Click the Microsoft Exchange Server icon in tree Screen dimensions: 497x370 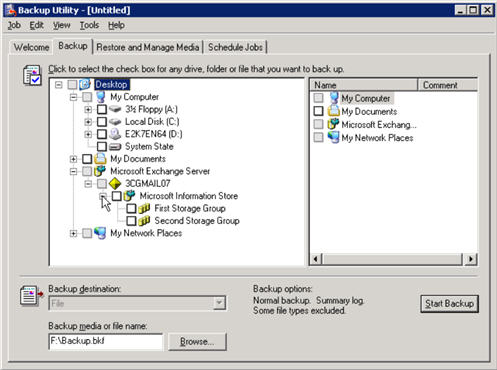[x=100, y=171]
